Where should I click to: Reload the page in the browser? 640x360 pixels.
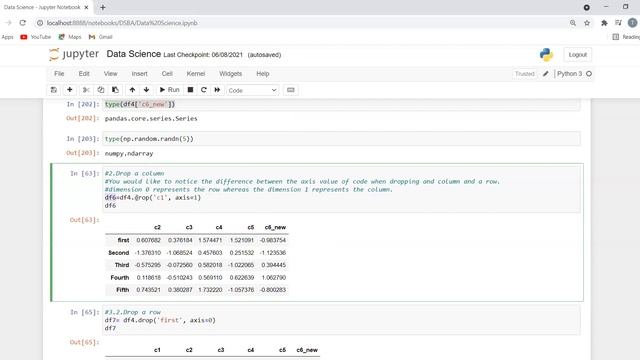23,23
